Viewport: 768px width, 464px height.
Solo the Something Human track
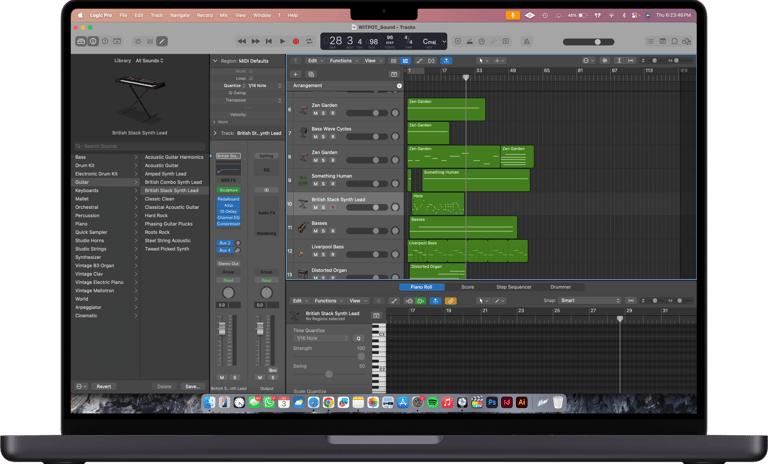(x=322, y=184)
